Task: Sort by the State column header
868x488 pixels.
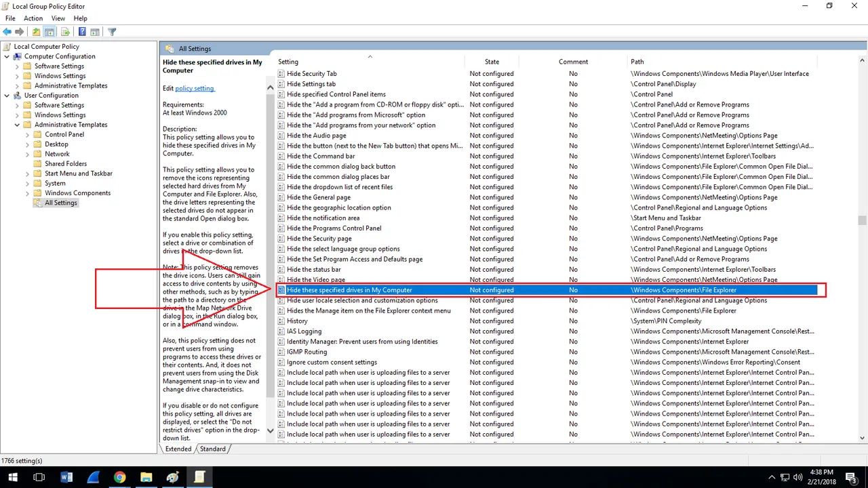Action: click(x=492, y=62)
